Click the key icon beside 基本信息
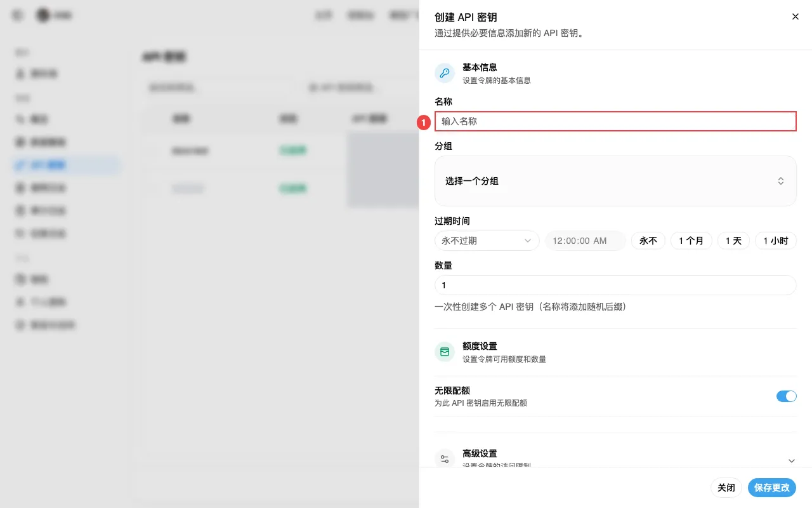 pyautogui.click(x=445, y=73)
